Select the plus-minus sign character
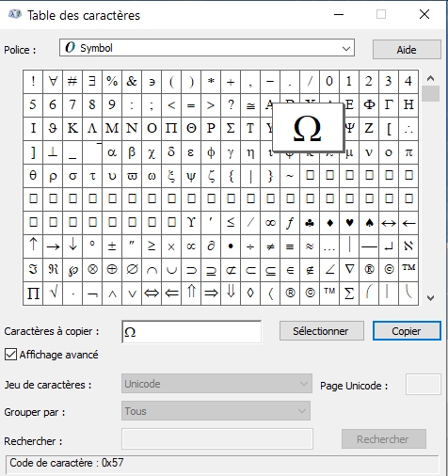This screenshot has height=476, width=448. point(112,246)
